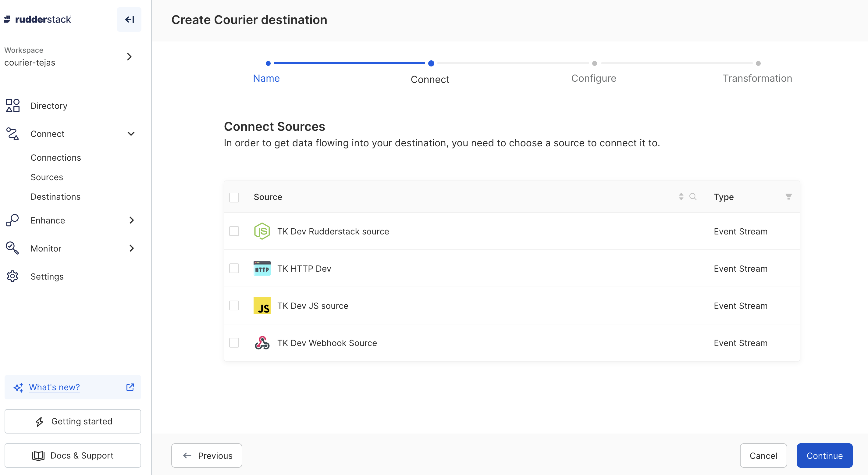Select the TK Dev Ruderstack source checkbox
Screen dimensions: 868x475
234,231
